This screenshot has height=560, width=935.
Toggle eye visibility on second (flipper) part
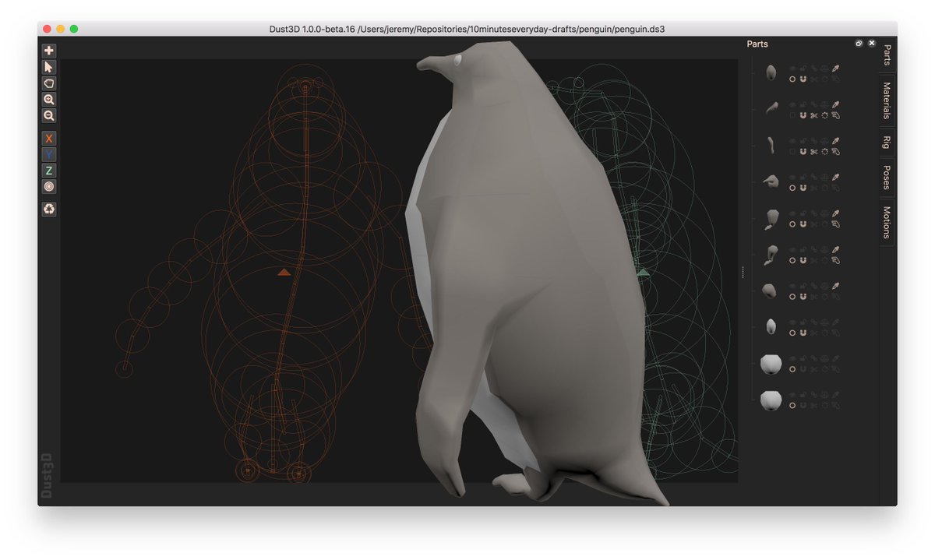click(792, 104)
